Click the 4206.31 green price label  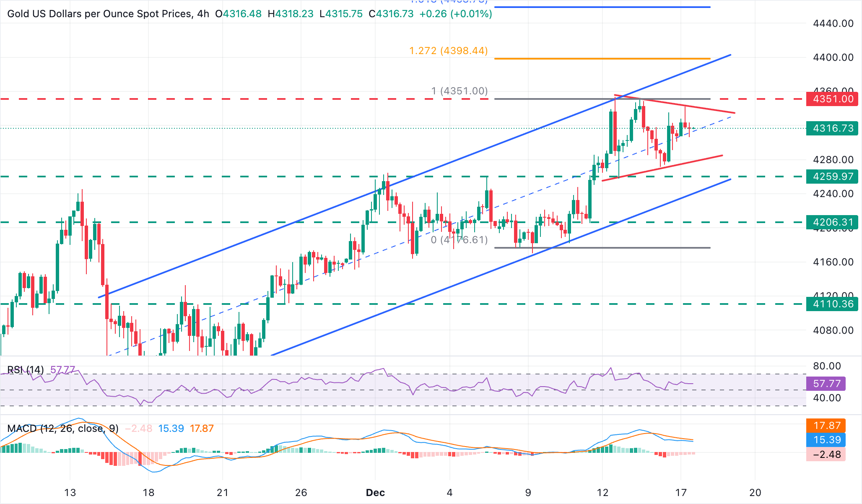click(831, 222)
